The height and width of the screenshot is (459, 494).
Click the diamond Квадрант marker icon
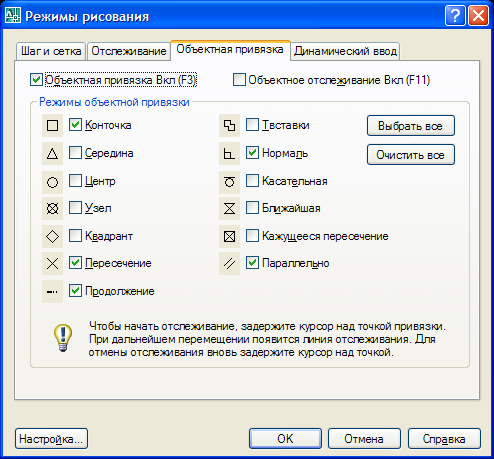(x=52, y=237)
